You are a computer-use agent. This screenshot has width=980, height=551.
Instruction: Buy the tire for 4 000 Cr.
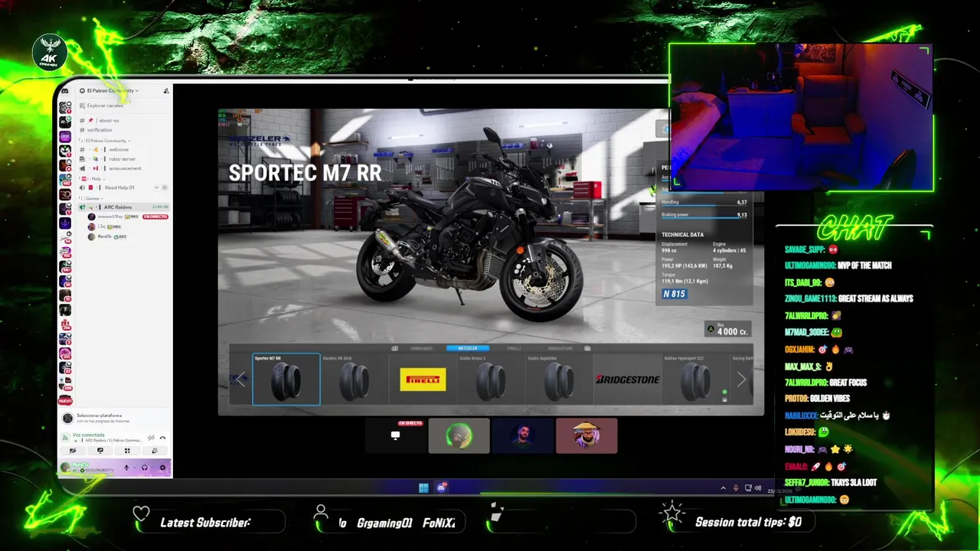point(727,330)
